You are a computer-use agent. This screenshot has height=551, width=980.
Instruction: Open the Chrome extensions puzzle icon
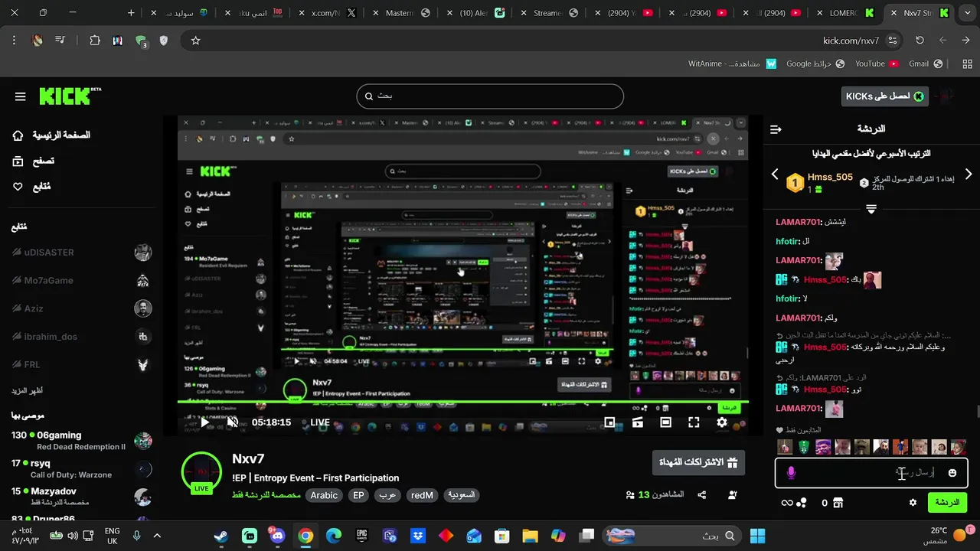click(95, 41)
